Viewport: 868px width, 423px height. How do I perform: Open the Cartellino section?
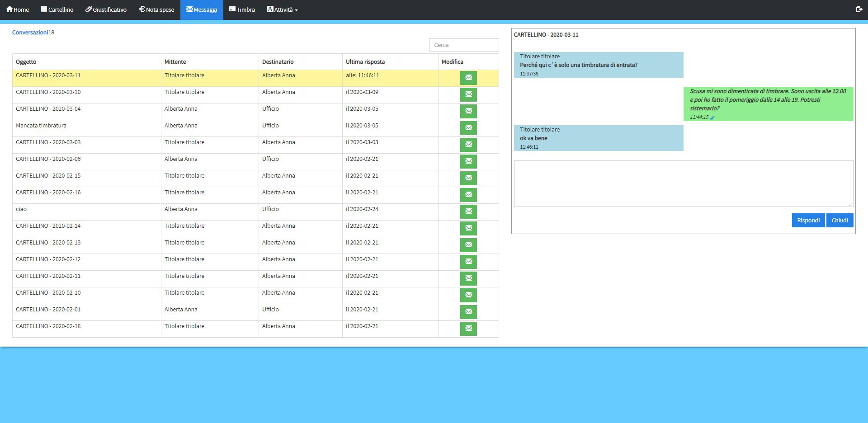click(x=57, y=9)
